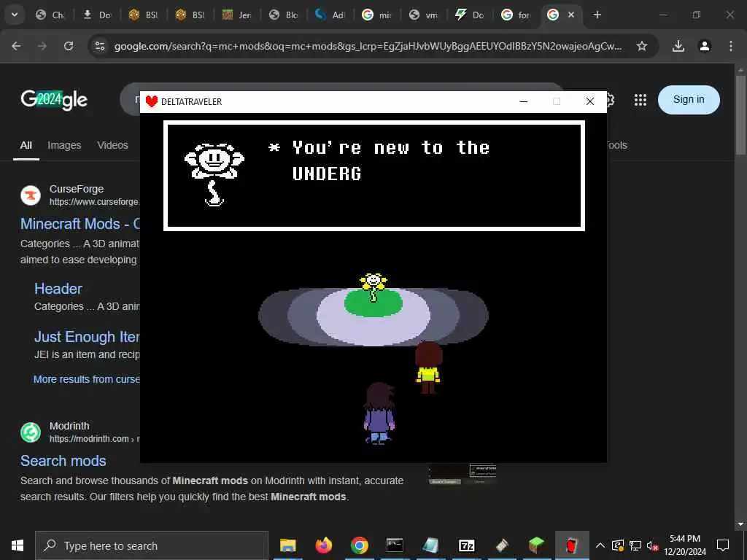Switch to the 'Ad' browser tab
The width and height of the screenshot is (747, 560).
[x=330, y=15]
